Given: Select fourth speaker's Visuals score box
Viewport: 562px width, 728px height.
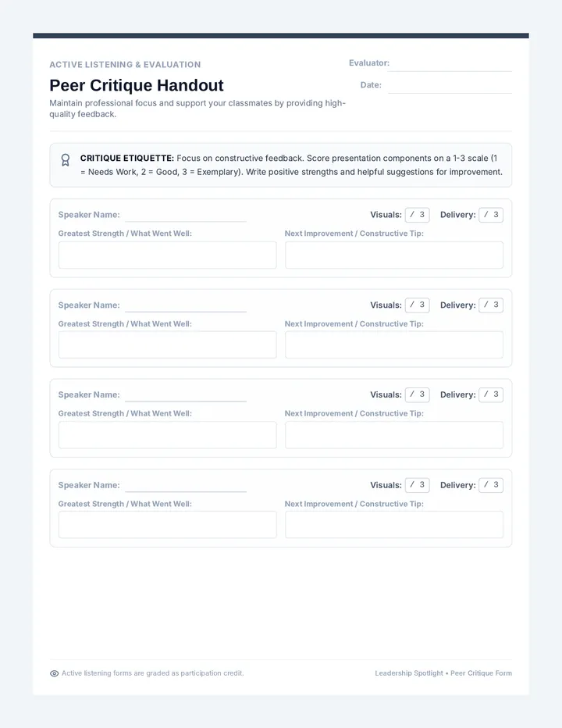Looking at the screenshot, I should 418,485.
